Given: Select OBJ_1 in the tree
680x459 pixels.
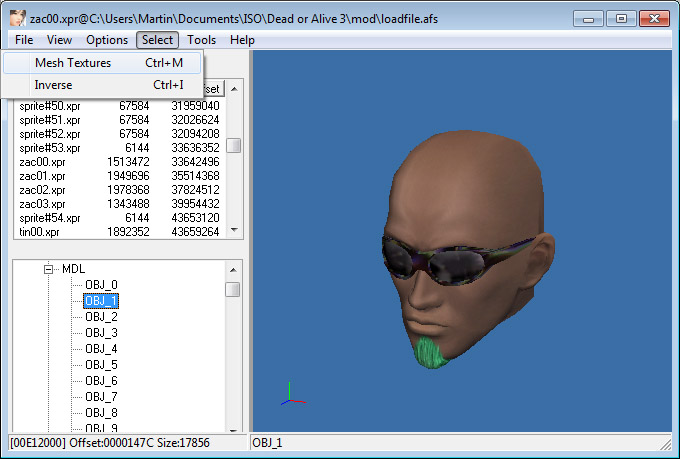Looking at the screenshot, I should point(101,301).
